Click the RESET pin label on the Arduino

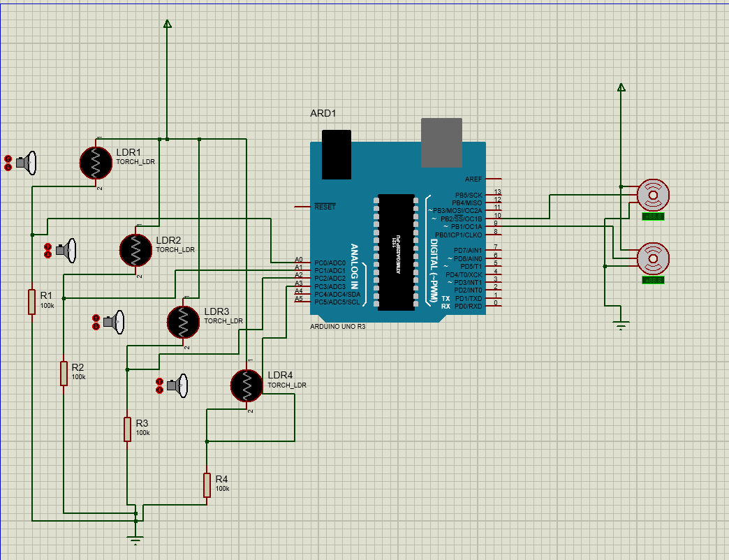coord(325,207)
